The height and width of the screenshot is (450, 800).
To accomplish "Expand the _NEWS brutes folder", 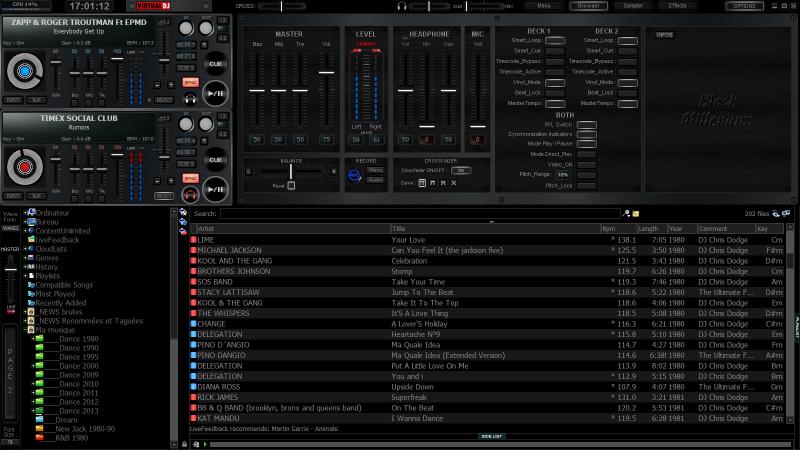I will [x=25, y=312].
